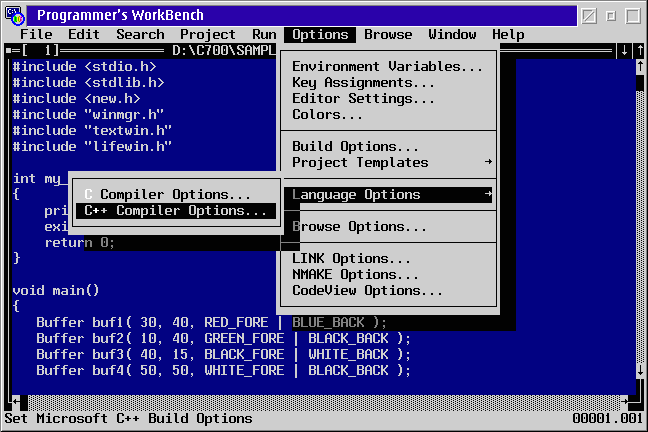Select Key Assignments... entry
The height and width of the screenshot is (432, 648).
point(388,82)
